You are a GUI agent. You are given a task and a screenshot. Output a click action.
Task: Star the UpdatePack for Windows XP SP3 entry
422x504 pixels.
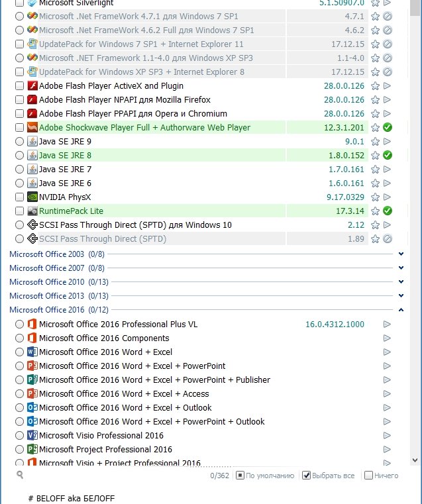point(375,72)
